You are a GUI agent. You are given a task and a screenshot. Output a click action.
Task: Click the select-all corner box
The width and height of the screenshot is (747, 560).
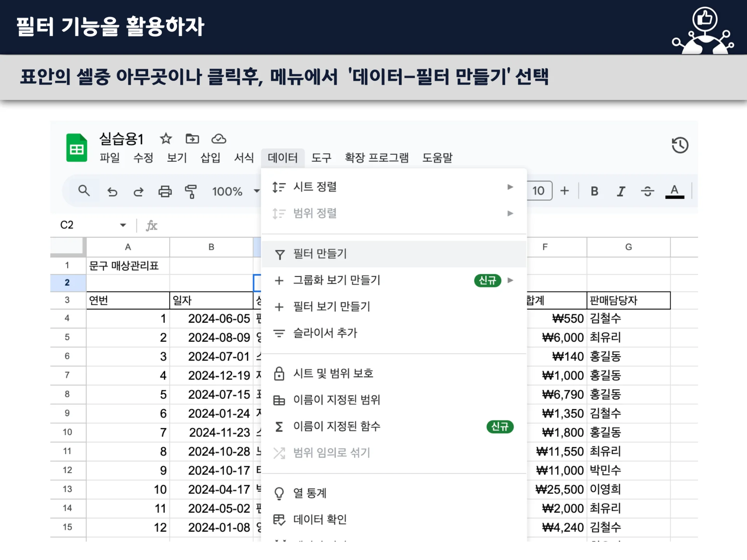coord(68,247)
